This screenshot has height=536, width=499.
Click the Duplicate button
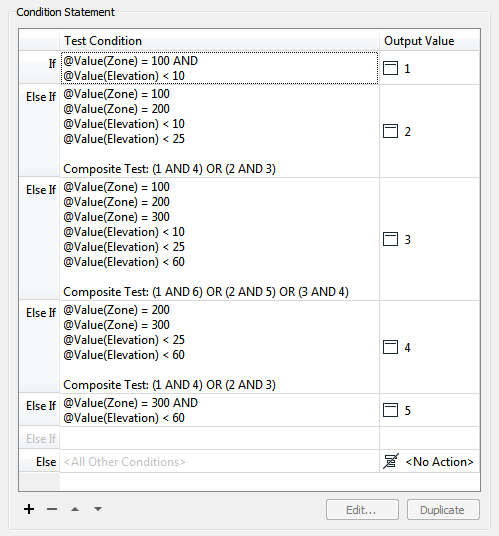443,510
